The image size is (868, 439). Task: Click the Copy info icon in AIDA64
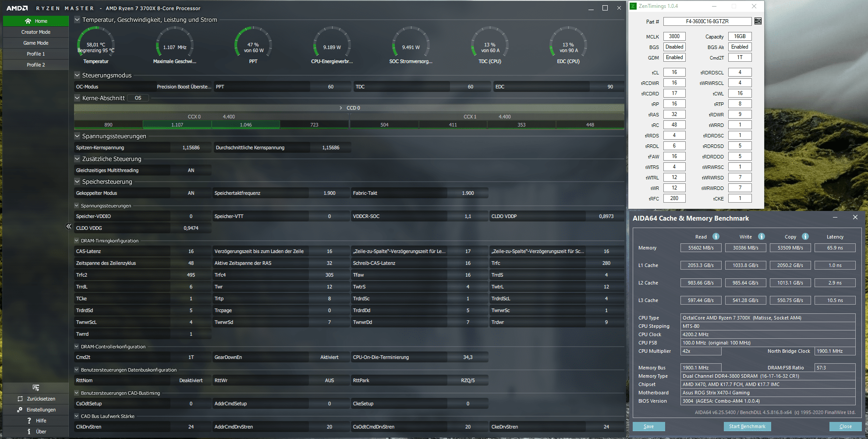[805, 236]
